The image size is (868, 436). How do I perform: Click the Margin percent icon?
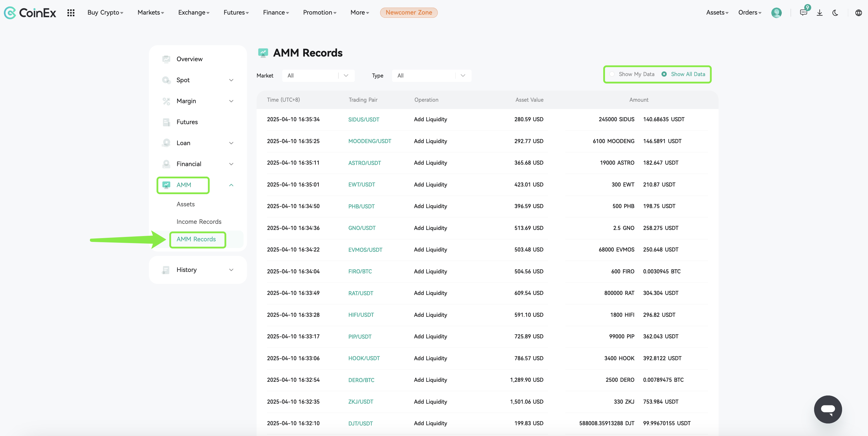[x=166, y=101]
